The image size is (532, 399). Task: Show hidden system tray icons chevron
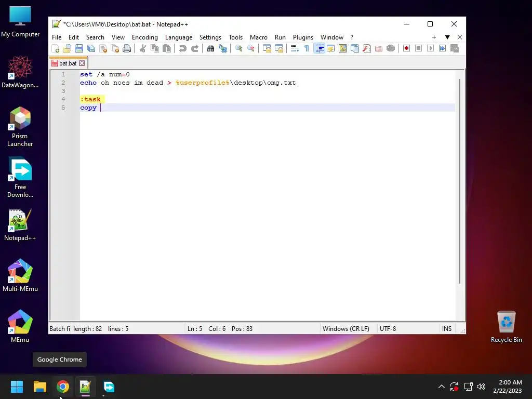[x=441, y=387]
